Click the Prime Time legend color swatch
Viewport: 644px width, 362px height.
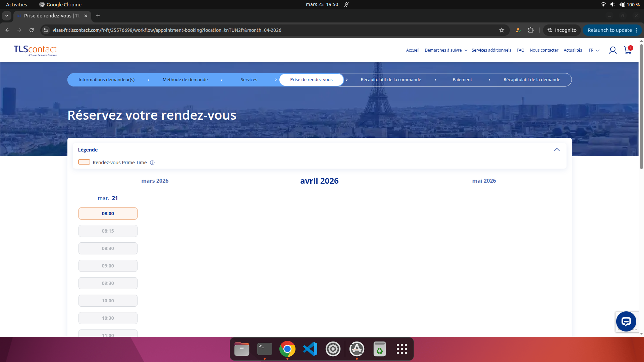(84, 162)
